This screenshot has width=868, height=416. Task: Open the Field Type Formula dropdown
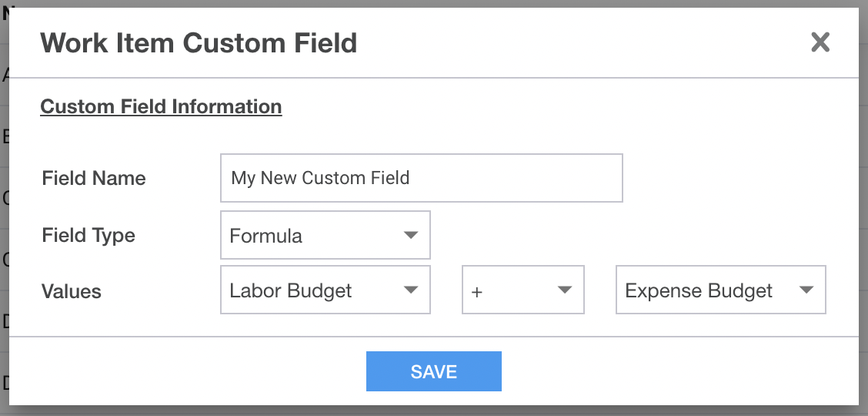point(325,235)
